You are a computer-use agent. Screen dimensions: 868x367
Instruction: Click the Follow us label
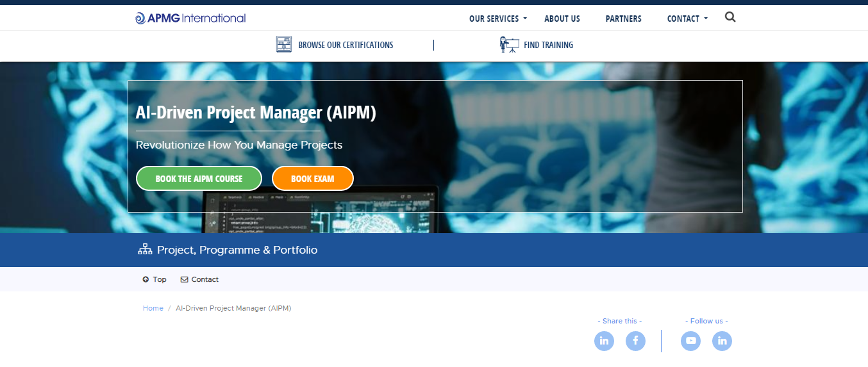(706, 321)
